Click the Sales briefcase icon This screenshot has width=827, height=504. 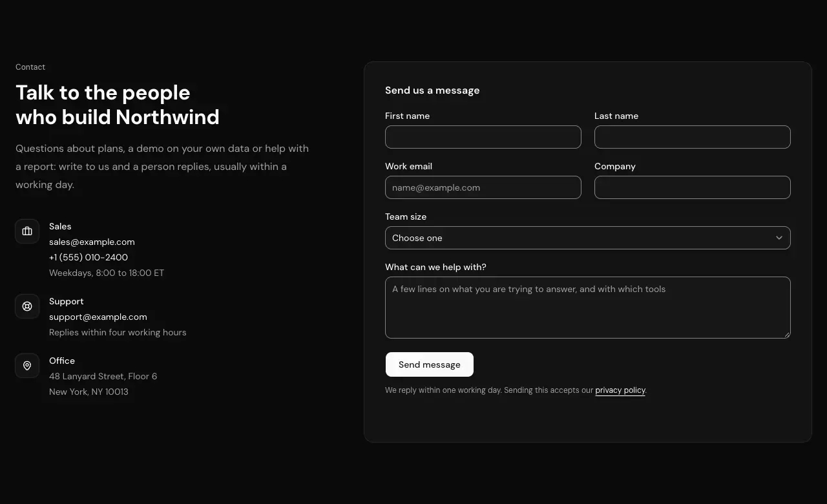[x=27, y=231]
